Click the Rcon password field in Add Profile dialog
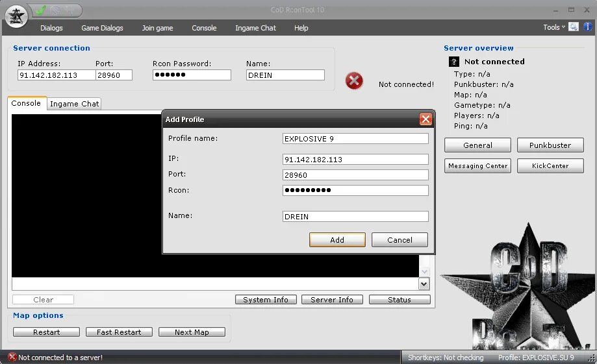This screenshot has height=364, width=597. coord(355,190)
